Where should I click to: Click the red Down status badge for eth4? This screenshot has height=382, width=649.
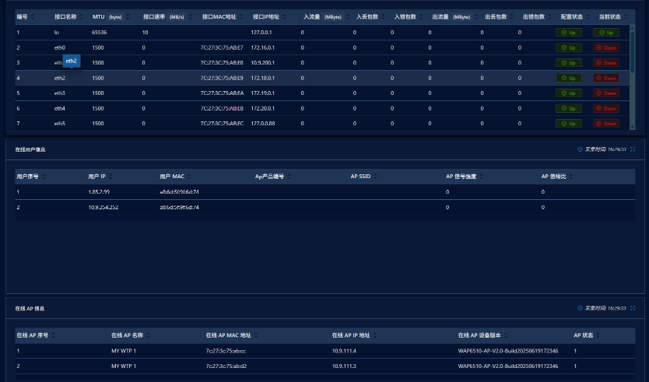606,108
